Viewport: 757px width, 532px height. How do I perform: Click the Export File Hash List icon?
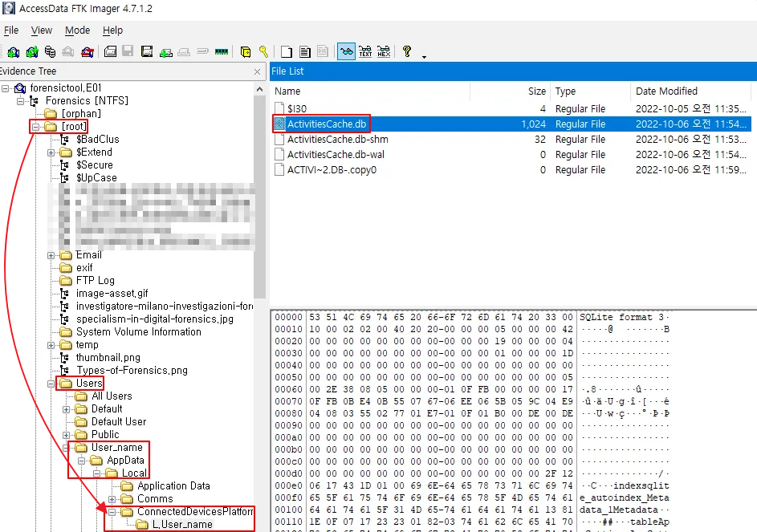[304, 51]
